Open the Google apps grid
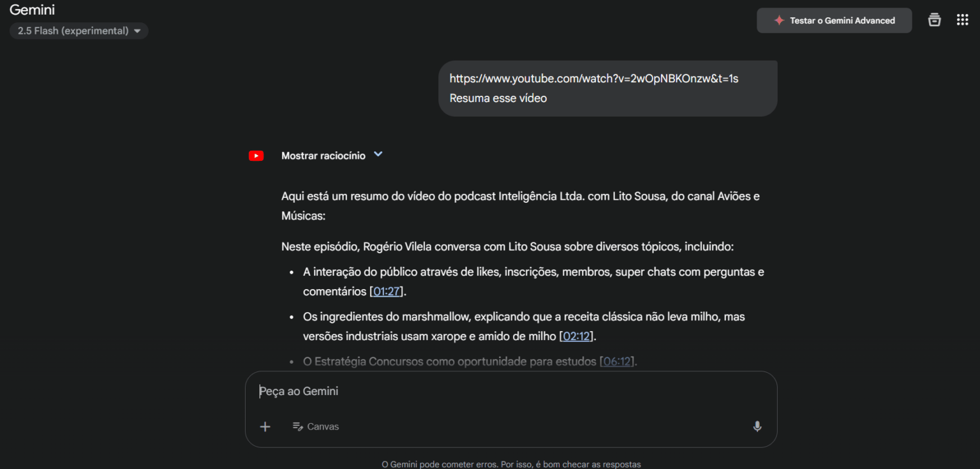 [x=962, y=20]
